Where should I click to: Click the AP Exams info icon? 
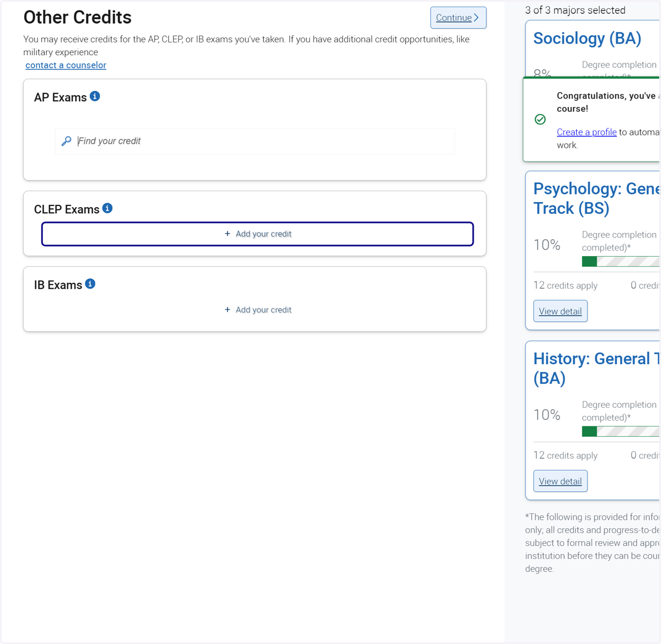95,96
